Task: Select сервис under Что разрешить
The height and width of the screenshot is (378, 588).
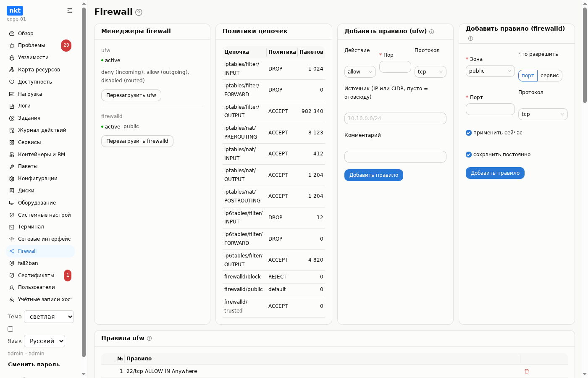Action: click(x=550, y=76)
